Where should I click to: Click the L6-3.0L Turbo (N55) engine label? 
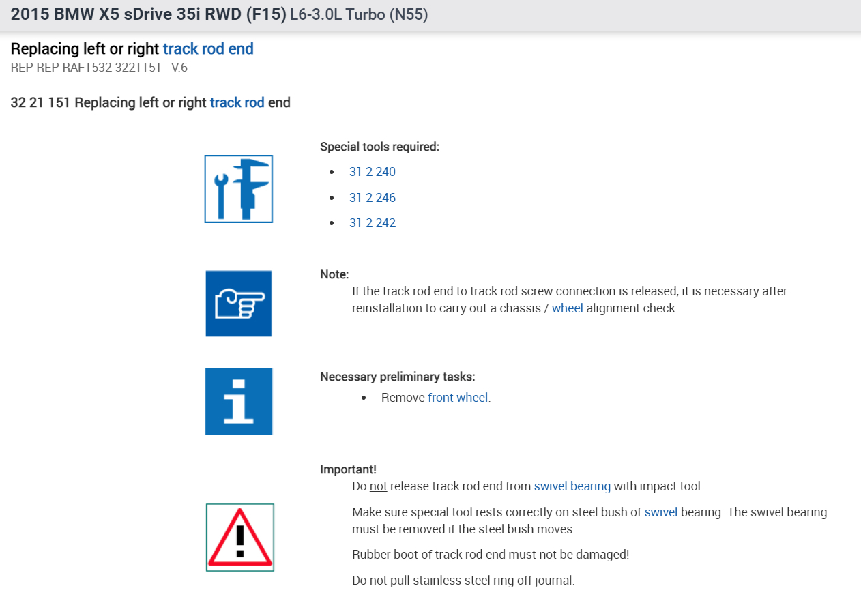359,14
